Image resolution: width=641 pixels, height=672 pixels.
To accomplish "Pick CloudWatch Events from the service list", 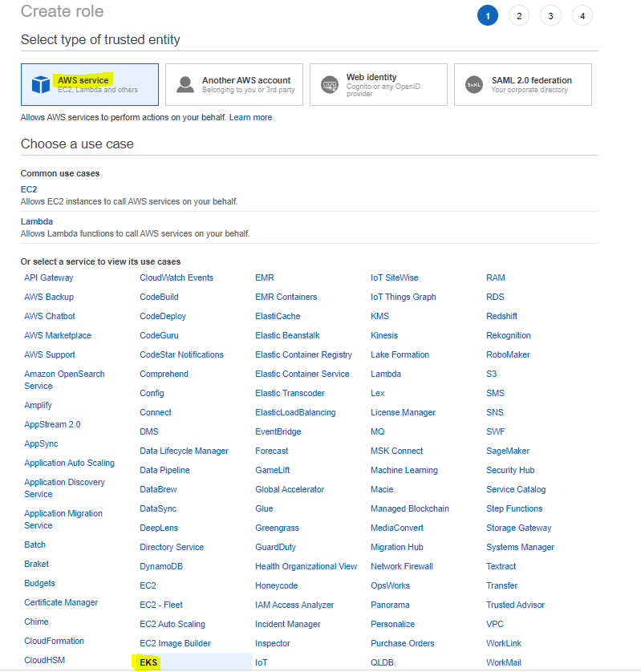I will (176, 277).
